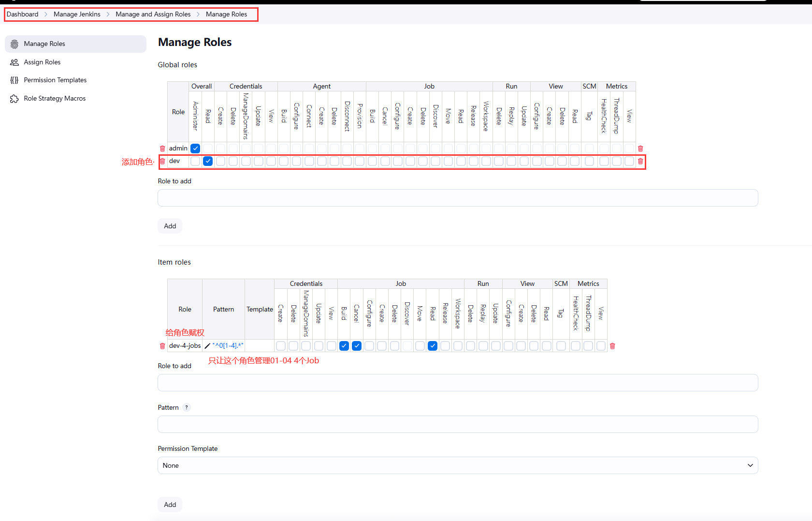The height and width of the screenshot is (521, 812).
Task: Click Global roles HealthCheck column header
Action: (x=604, y=116)
